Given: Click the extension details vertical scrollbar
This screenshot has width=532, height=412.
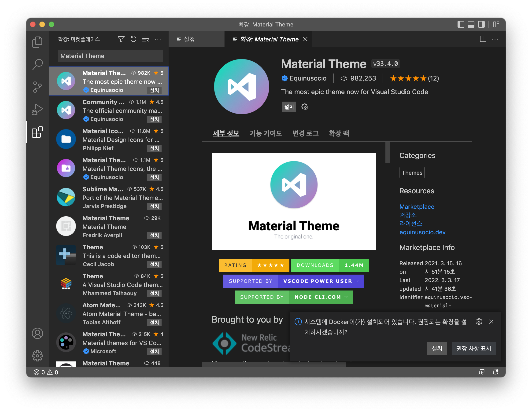Looking at the screenshot, I should 388,152.
